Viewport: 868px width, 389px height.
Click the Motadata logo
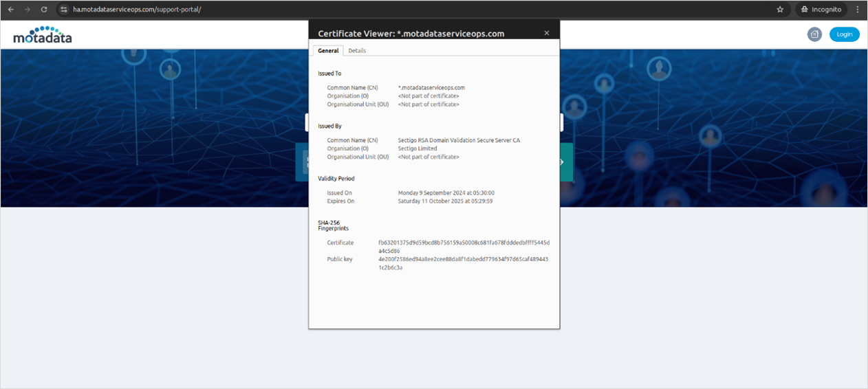tap(43, 35)
